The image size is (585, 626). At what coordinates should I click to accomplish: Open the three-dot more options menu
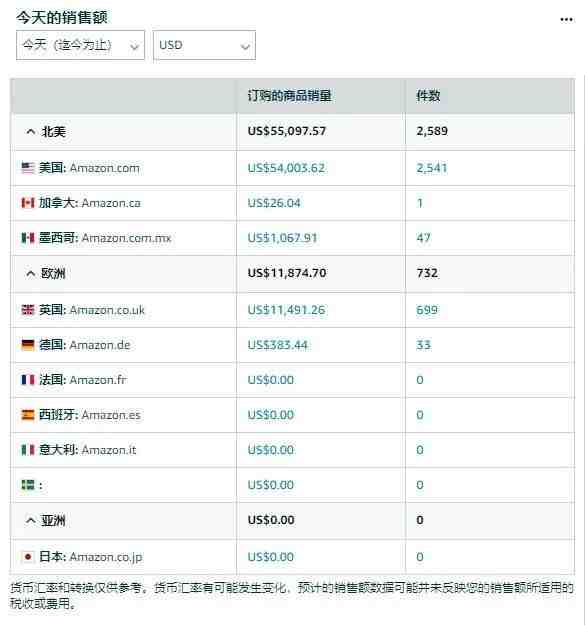click(566, 19)
